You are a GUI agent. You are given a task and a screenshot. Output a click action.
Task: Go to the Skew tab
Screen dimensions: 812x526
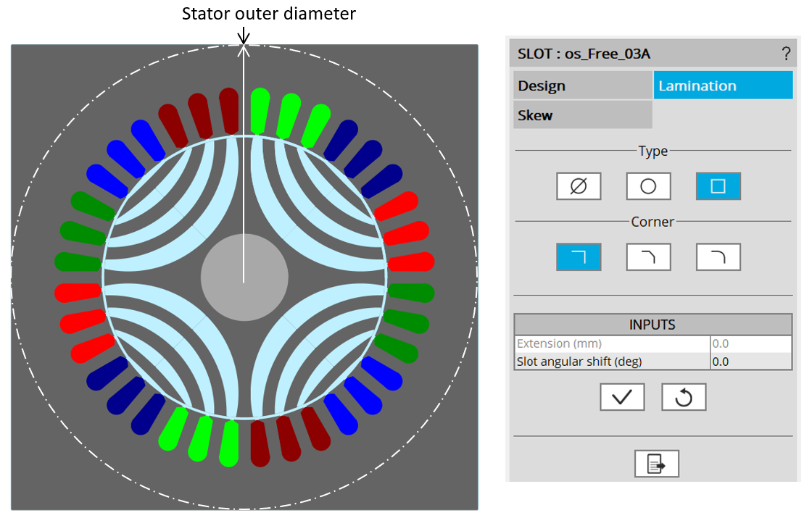[x=582, y=115]
